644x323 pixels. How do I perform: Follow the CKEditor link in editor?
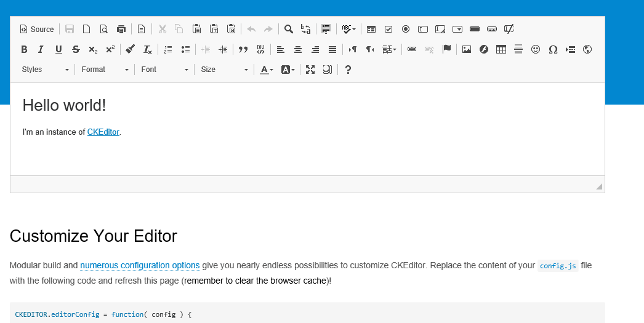coord(103,132)
